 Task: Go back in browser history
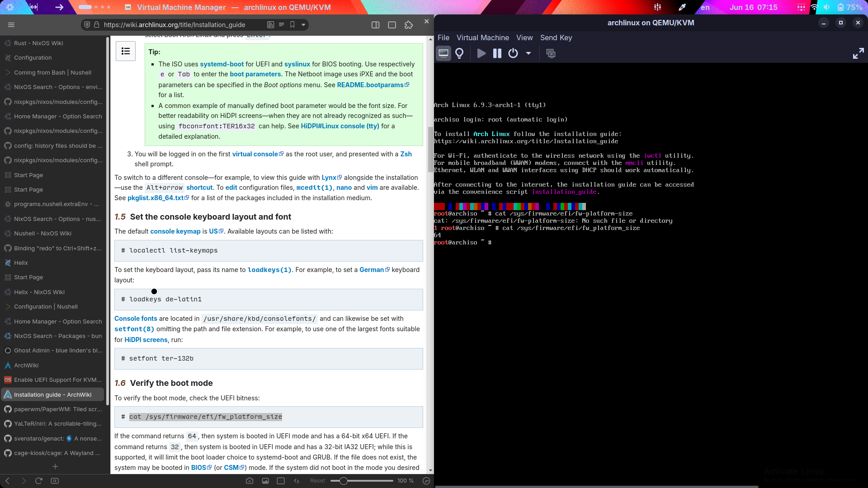8,481
